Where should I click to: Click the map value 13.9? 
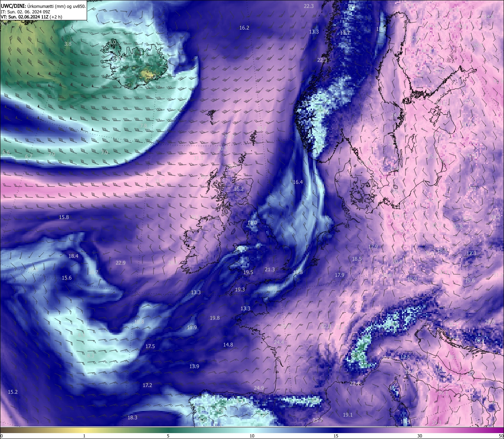coord(194,366)
